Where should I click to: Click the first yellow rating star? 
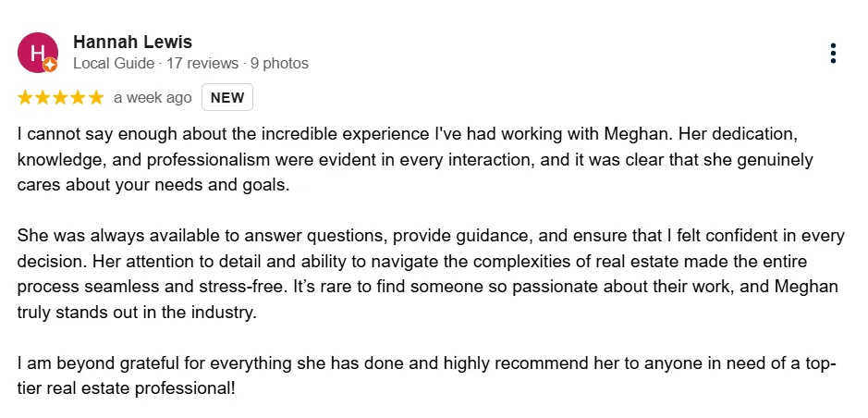pyautogui.click(x=25, y=98)
